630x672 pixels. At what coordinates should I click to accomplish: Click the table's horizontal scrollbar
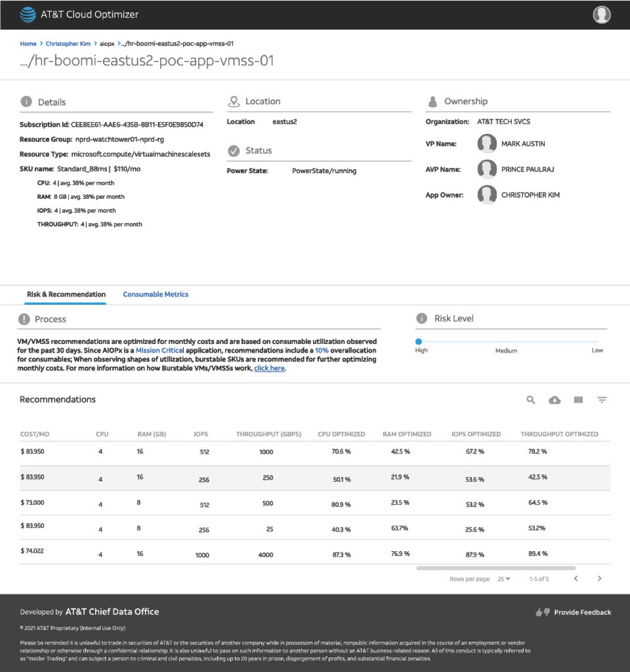496,568
